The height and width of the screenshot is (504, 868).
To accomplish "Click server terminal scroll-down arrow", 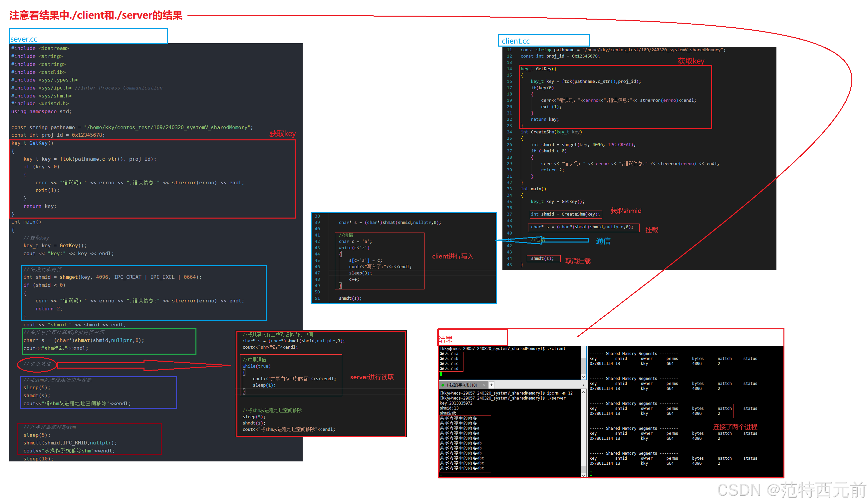I will click(583, 475).
